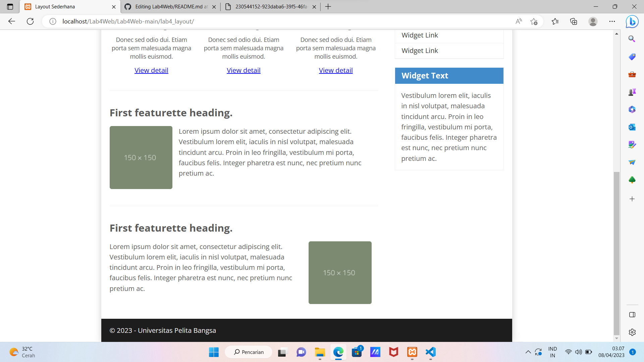This screenshot has height=362, width=644.
Task: Toggle the sidebar layout button
Action: pyautogui.click(x=632, y=315)
